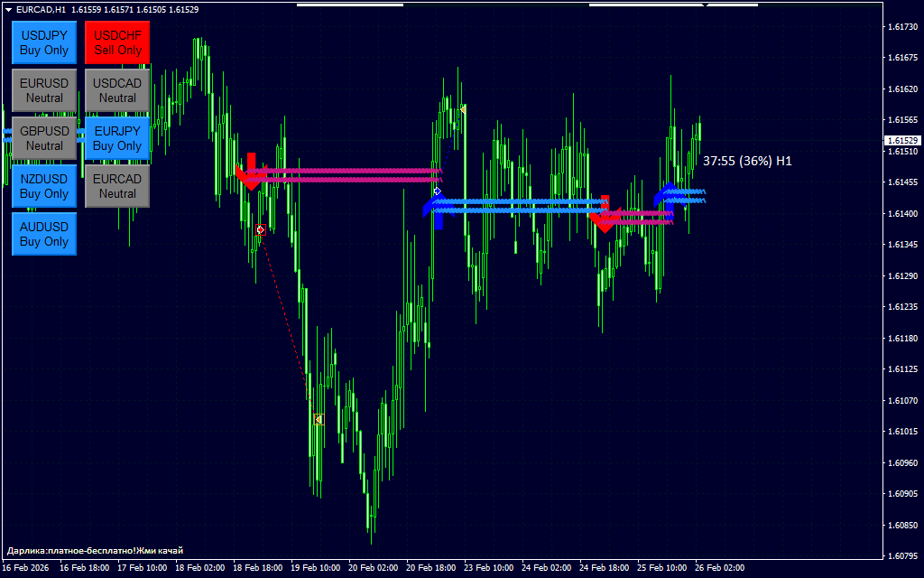Click the USDCAD Neutral panel button

117,90
